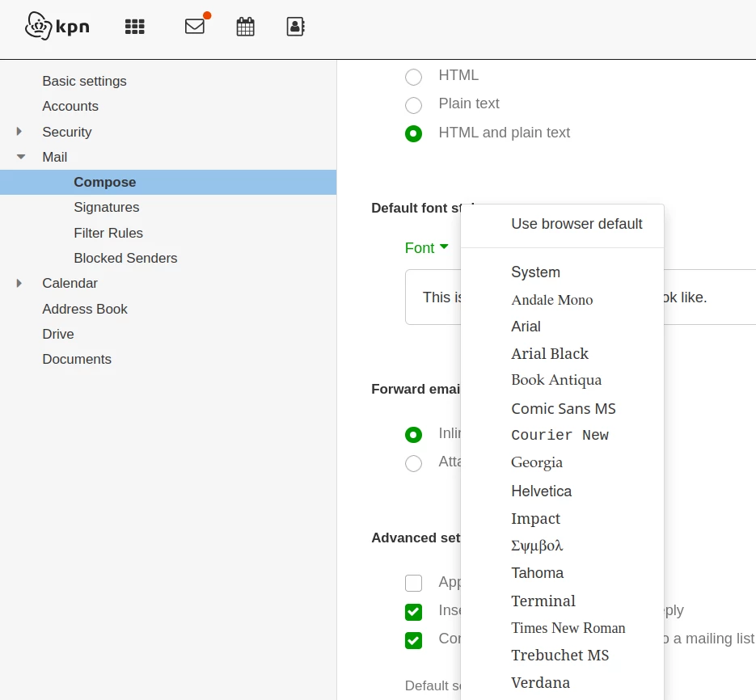Screen dimensions: 756x700
Task: Open the app launcher grid
Action: click(x=134, y=27)
